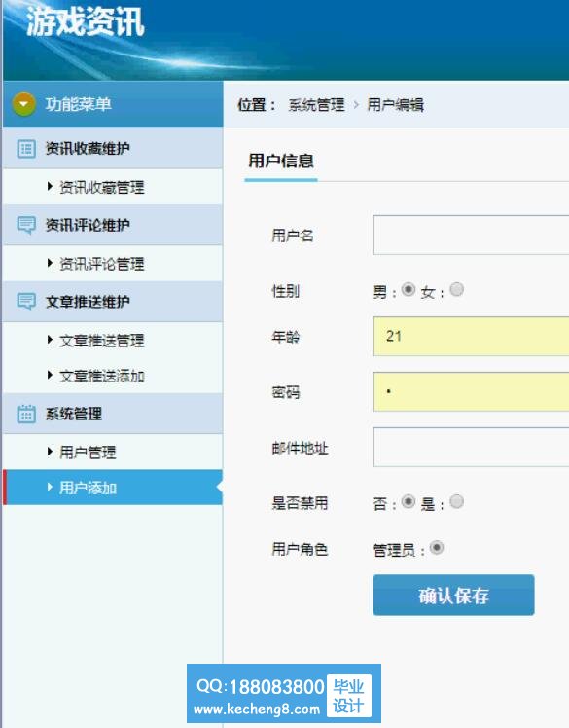Click 系统管理 breadcrumb link
Image resolution: width=569 pixels, height=728 pixels.
point(316,105)
